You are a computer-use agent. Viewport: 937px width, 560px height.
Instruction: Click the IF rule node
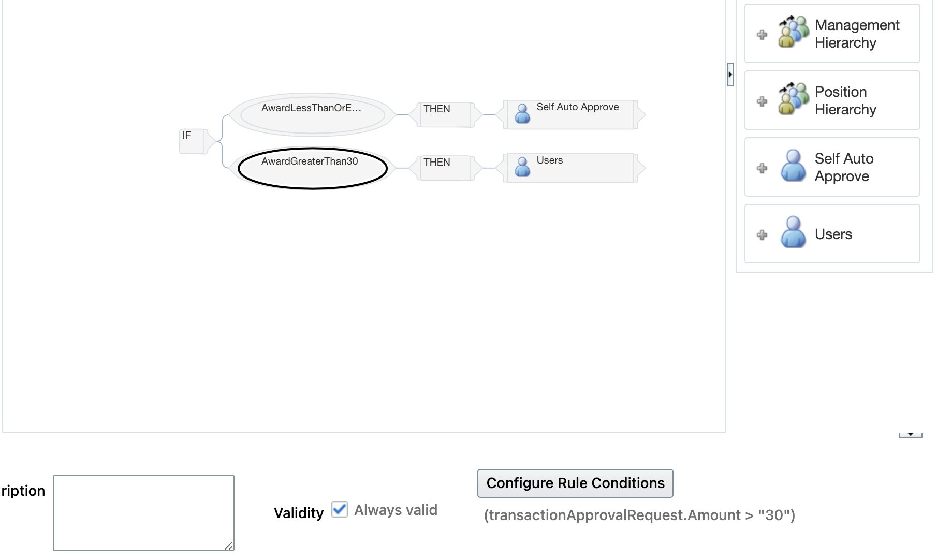[193, 141]
